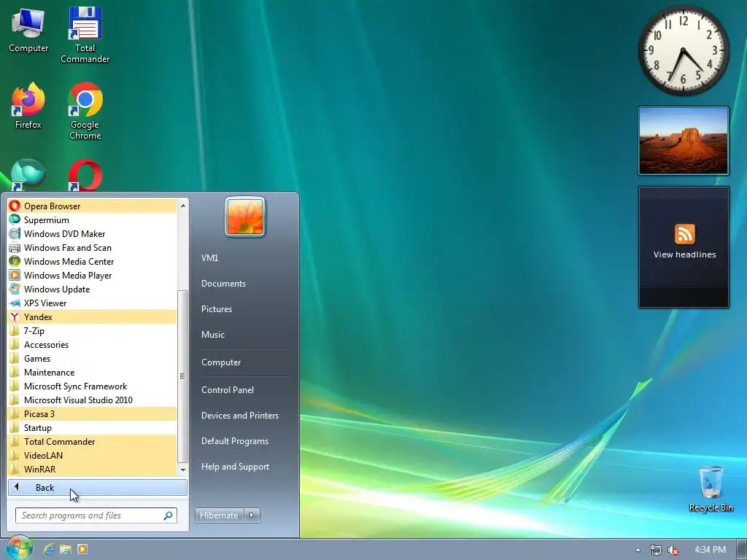
Task: Click the search magnifier icon
Action: [169, 516]
